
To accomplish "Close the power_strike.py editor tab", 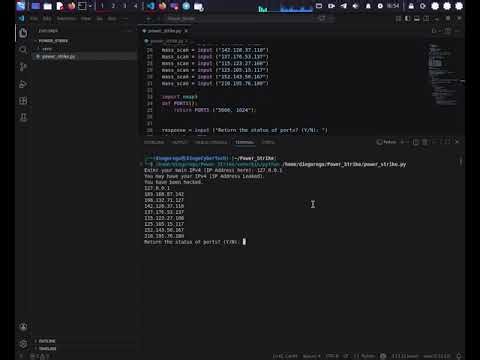I will click(x=186, y=31).
